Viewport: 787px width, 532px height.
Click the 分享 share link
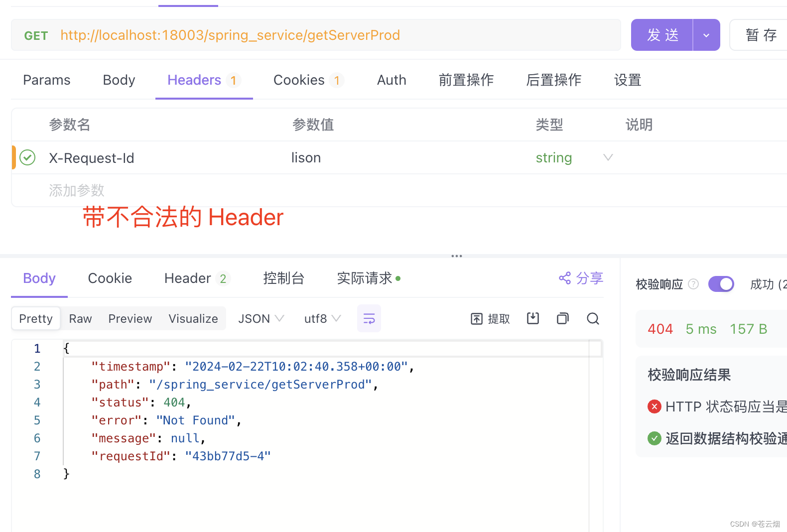click(x=581, y=278)
